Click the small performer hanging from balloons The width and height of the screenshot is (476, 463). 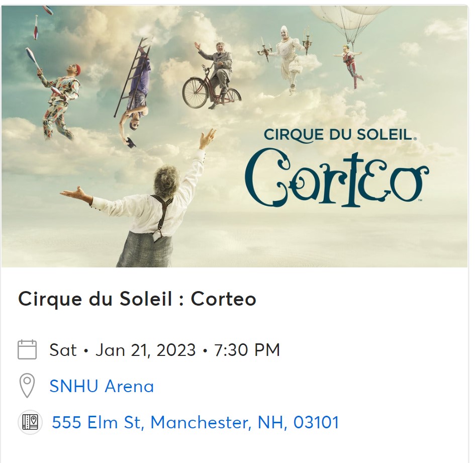tap(349, 63)
